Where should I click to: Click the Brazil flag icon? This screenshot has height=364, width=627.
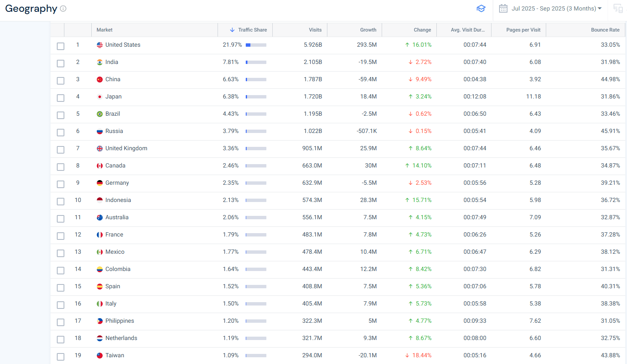[x=100, y=114]
